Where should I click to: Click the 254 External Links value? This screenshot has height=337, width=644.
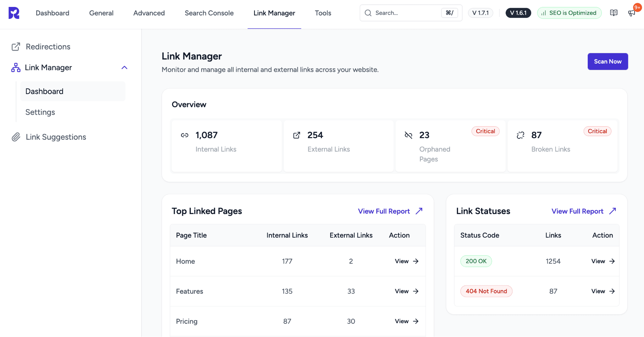pos(315,135)
